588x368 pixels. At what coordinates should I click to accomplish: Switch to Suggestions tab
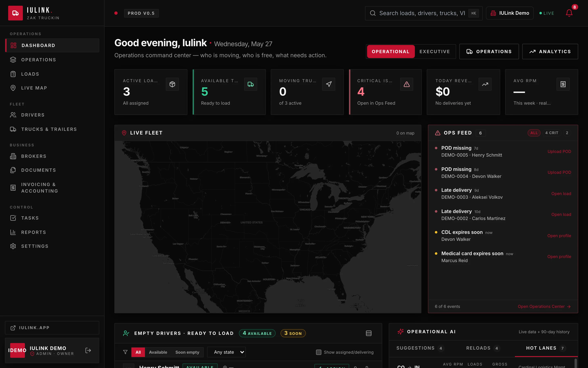point(420,348)
